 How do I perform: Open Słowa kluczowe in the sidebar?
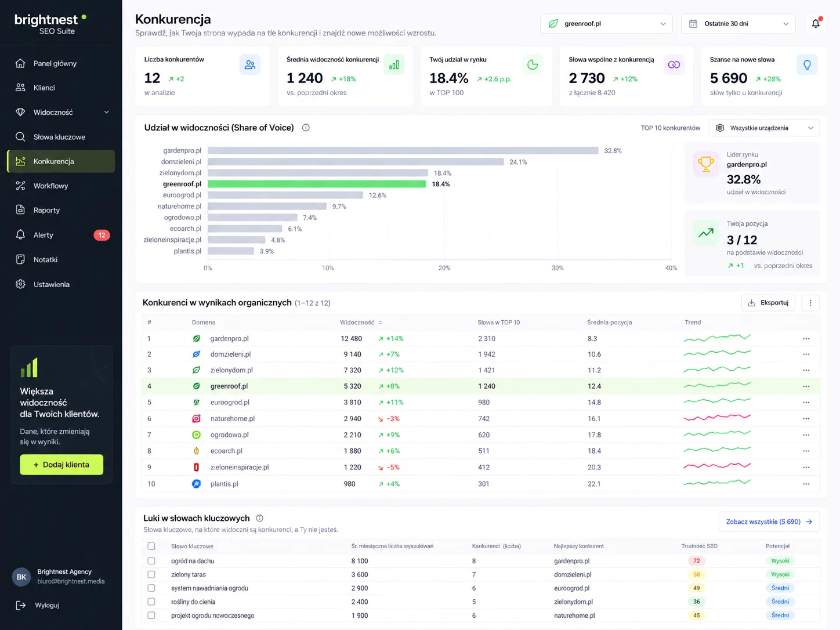(x=61, y=137)
